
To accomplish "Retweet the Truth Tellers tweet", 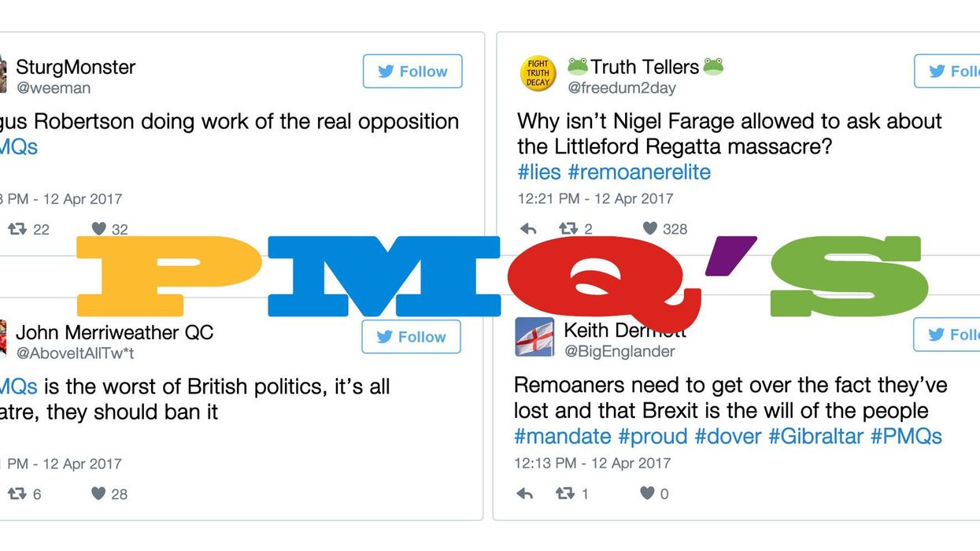I will (x=568, y=229).
